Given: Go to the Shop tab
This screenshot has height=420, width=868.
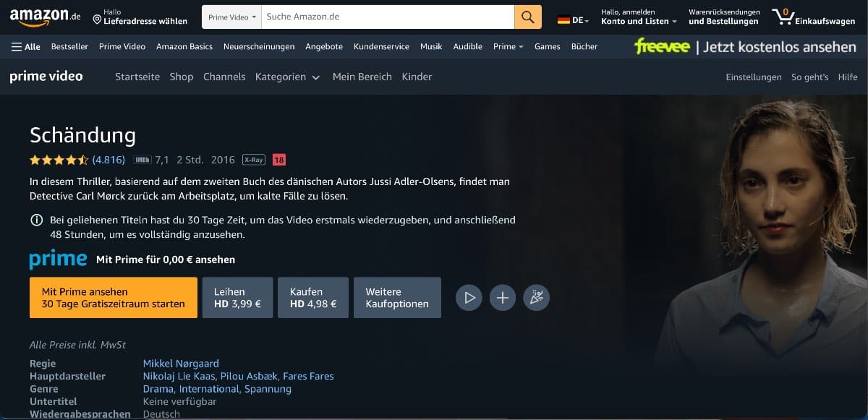Looking at the screenshot, I should 182,77.
